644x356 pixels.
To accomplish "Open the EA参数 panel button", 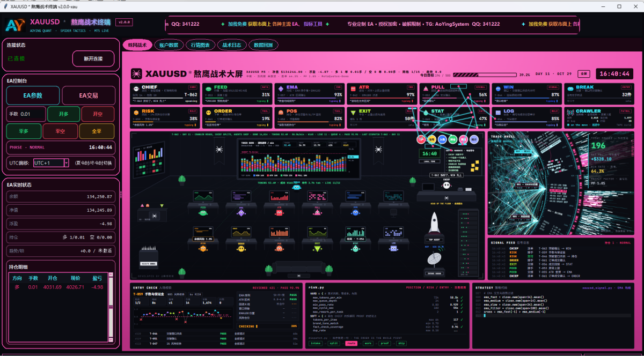I will [33, 95].
